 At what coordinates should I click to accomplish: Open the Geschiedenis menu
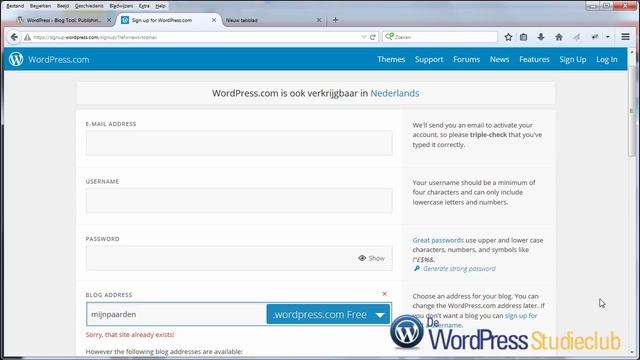click(89, 6)
